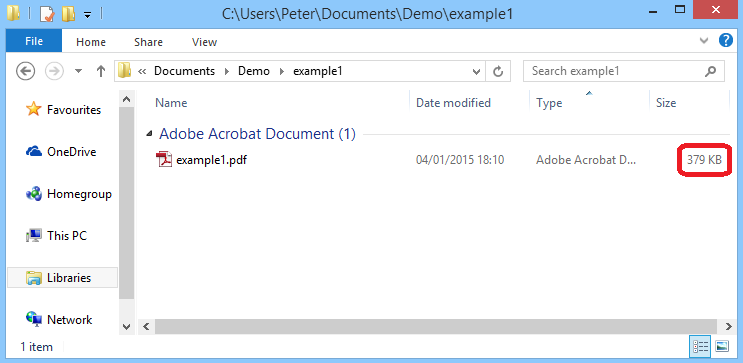Image resolution: width=743 pixels, height=363 pixels.
Task: Click navigation pane scrollbar down arrow
Action: click(127, 327)
